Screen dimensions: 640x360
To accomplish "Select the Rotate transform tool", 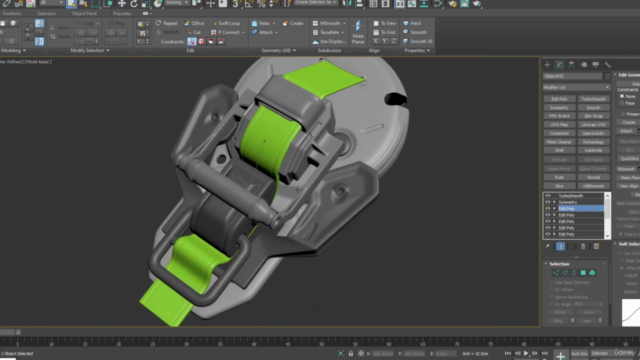I will click(133, 4).
